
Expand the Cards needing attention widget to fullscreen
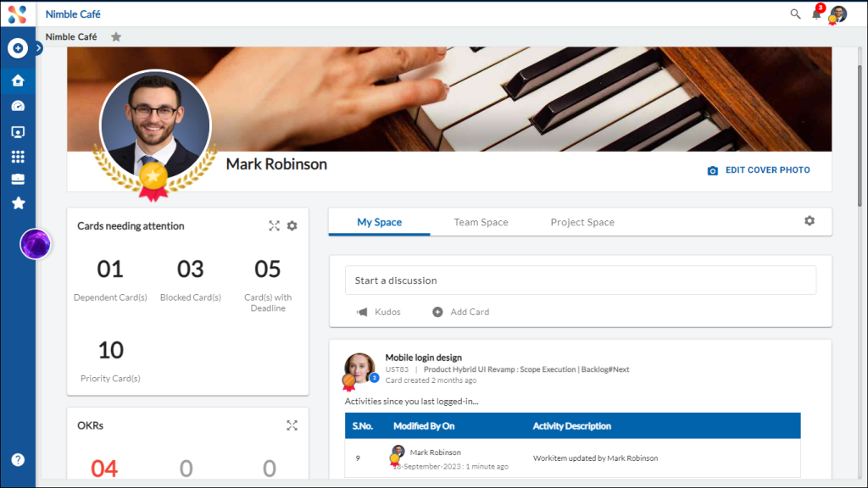[274, 225]
